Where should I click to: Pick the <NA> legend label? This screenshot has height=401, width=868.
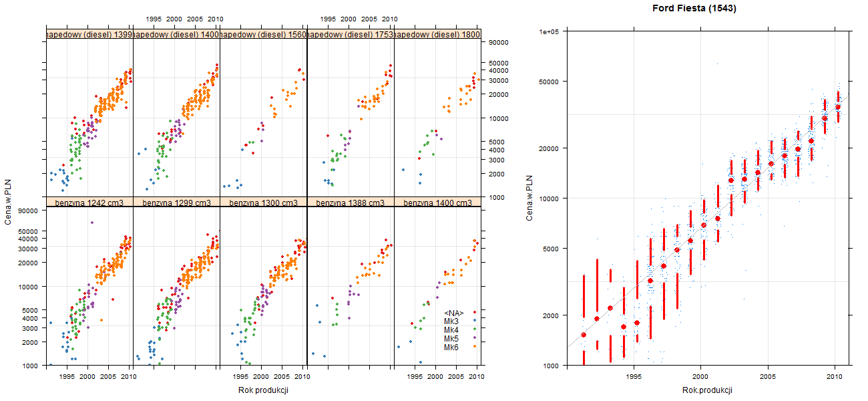[x=454, y=313]
